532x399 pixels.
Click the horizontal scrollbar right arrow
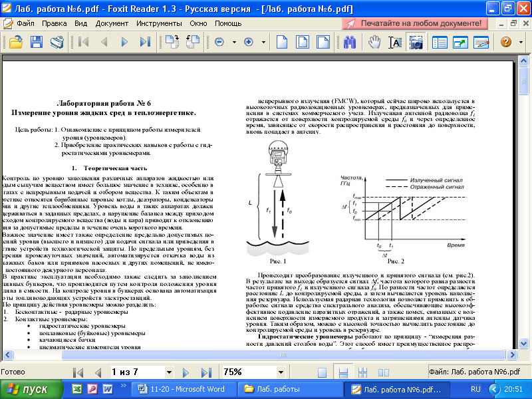click(512, 355)
